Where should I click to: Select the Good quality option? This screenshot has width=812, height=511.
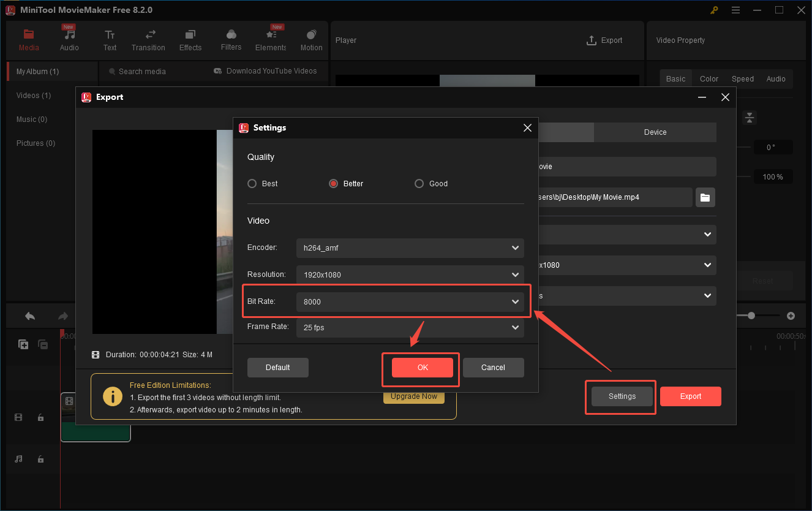pyautogui.click(x=419, y=183)
